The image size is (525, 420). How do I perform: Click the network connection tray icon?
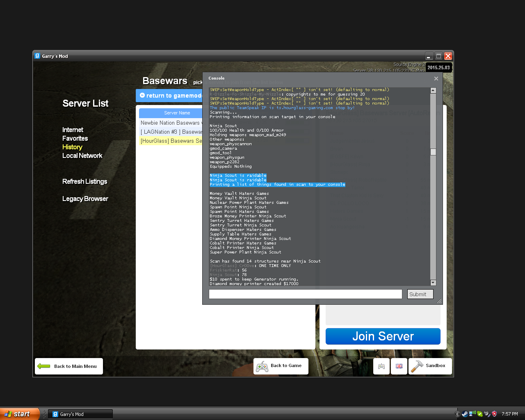coord(472,413)
